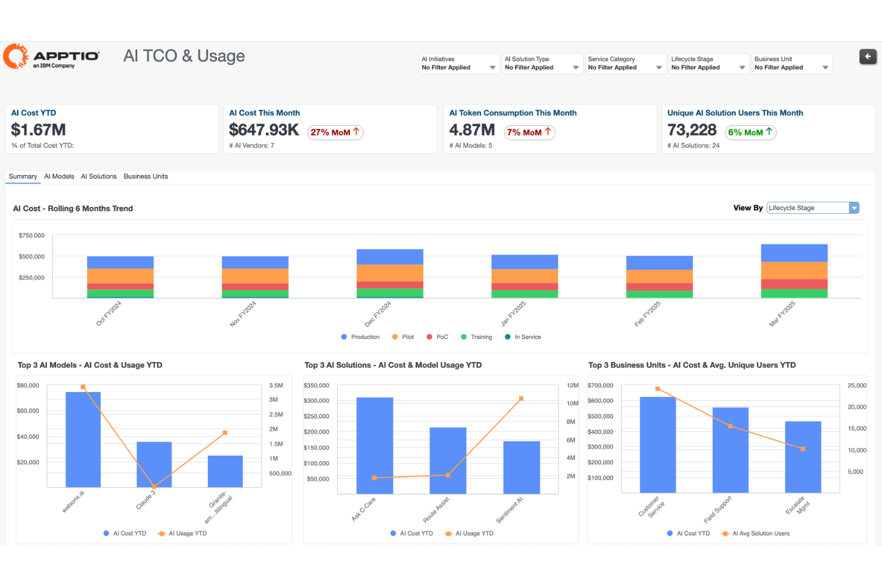Open the AI Solution Type filter dropdown
The width and height of the screenshot is (882, 588).
click(x=542, y=64)
